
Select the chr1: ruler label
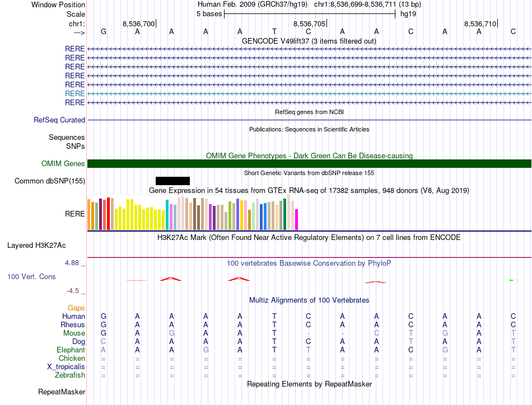click(77, 23)
